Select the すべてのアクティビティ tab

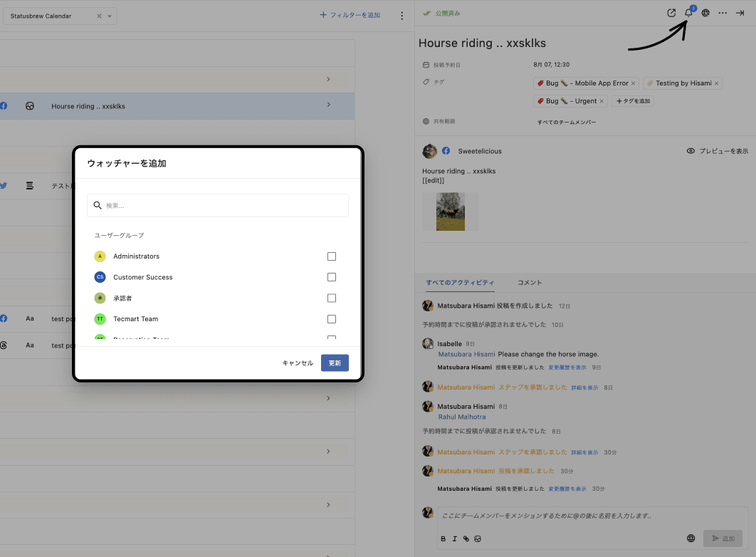(x=460, y=283)
